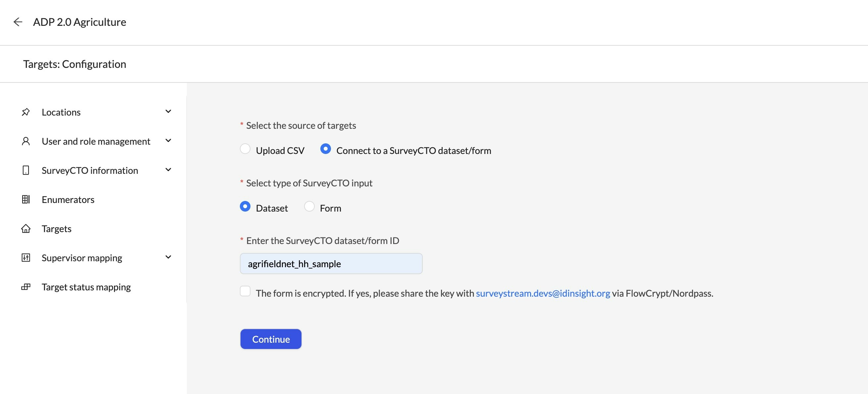The height and width of the screenshot is (394, 868).
Task: Open Target status mapping menu item
Action: pos(86,287)
